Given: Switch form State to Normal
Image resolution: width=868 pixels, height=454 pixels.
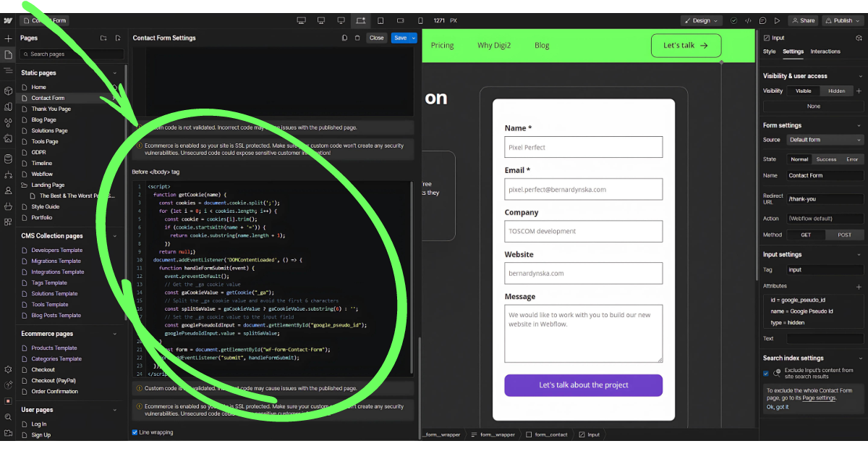Looking at the screenshot, I should click(799, 159).
